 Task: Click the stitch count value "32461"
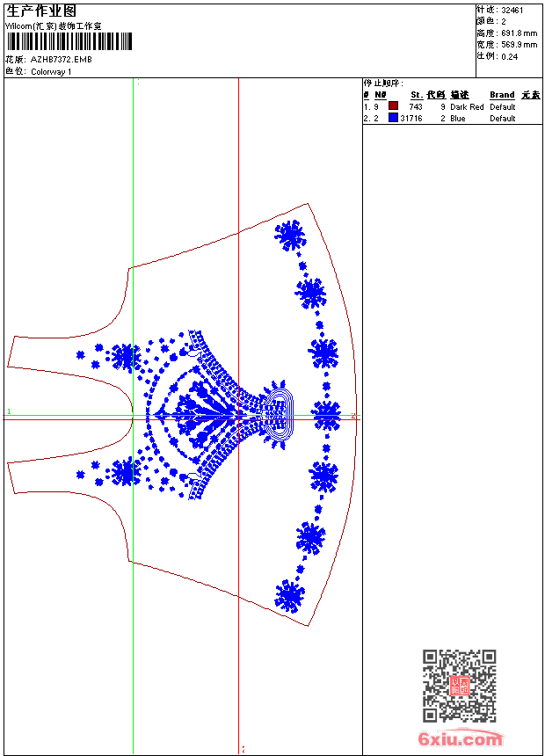512,11
